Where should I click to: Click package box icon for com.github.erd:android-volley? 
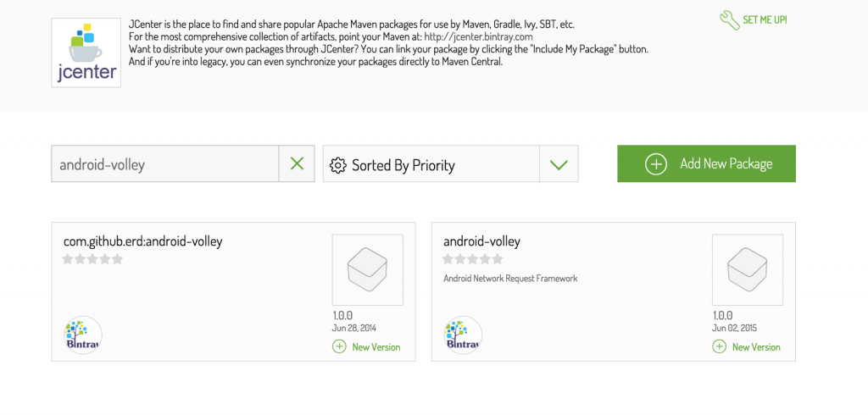tap(367, 270)
